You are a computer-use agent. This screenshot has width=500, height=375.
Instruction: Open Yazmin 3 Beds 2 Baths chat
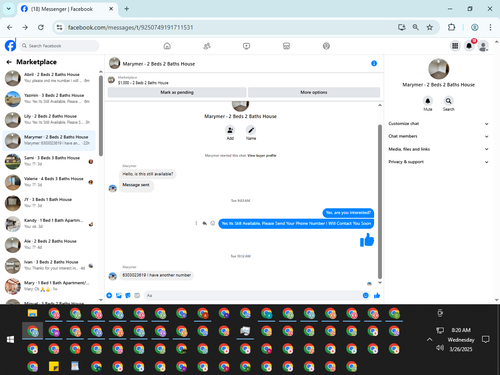coord(49,99)
